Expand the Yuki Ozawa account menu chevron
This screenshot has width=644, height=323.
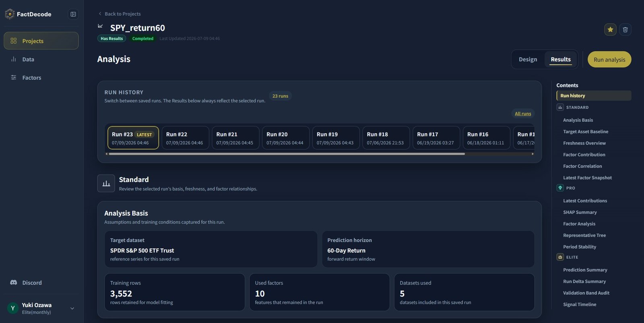72,309
